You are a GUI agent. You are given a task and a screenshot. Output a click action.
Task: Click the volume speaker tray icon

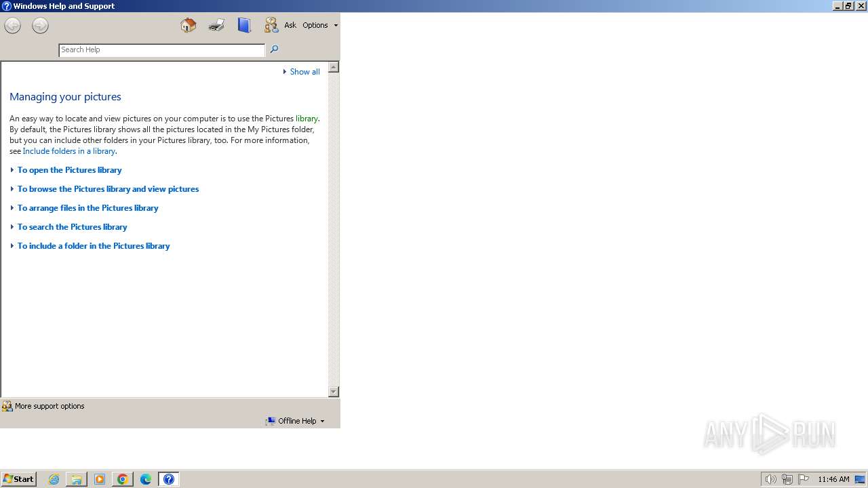tap(770, 479)
